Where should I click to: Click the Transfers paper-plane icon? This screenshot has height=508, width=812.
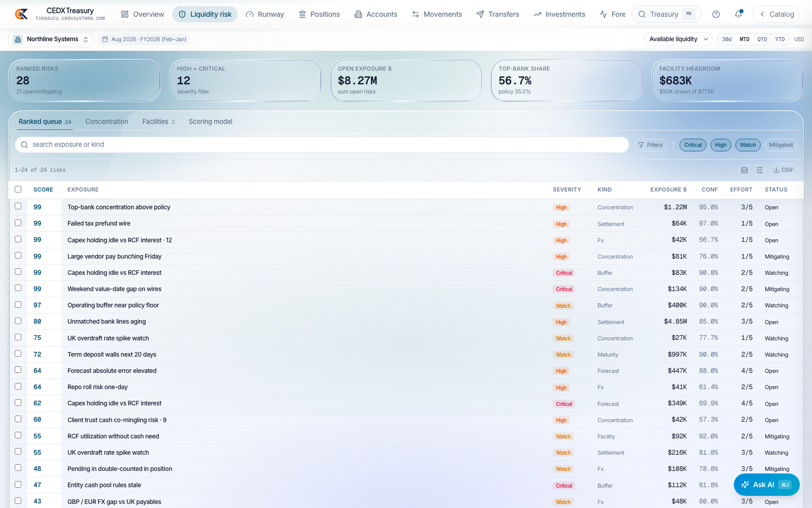coord(480,14)
